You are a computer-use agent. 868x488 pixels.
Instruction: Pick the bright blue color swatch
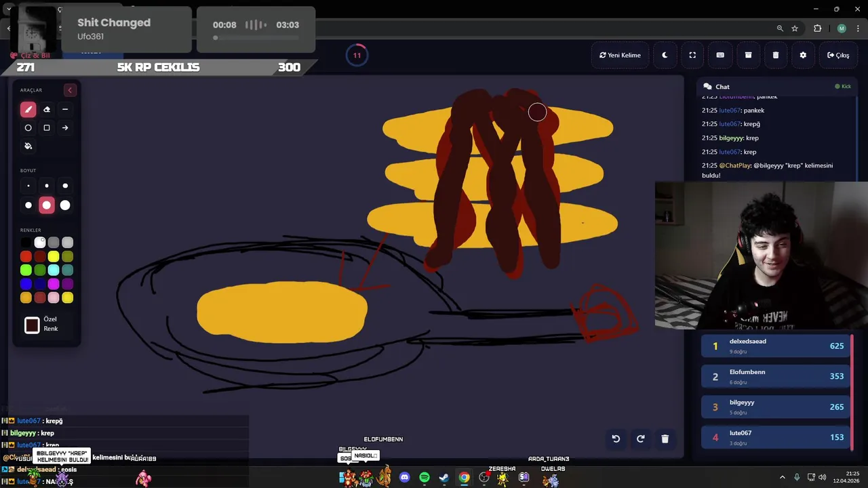coord(26,284)
